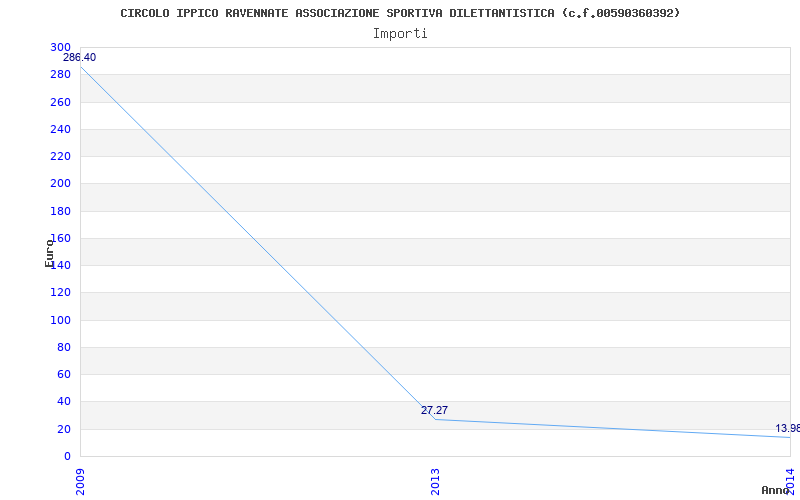Click the 13.98 data label
Image resolution: width=800 pixels, height=500 pixels.
coord(788,428)
